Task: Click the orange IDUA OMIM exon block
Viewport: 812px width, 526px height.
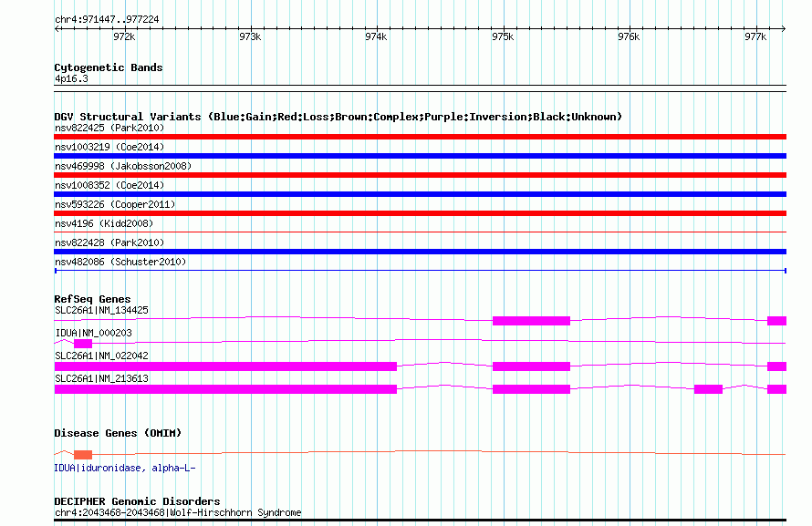Action: [x=83, y=455]
